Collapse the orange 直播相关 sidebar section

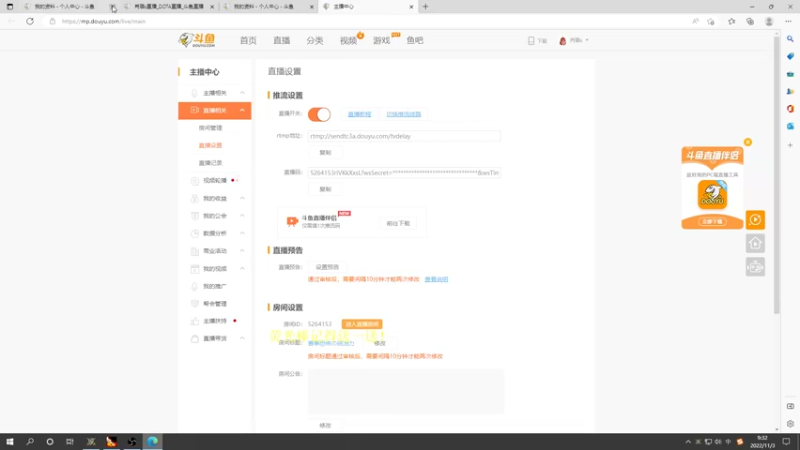[242, 110]
